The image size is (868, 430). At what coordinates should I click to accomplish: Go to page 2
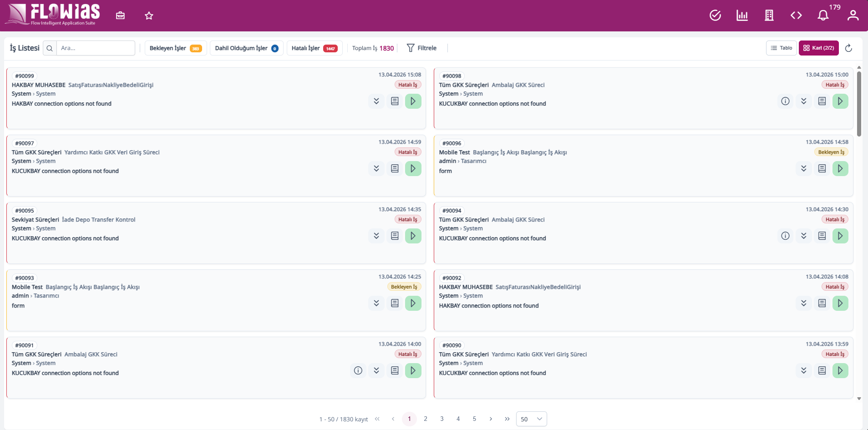(x=426, y=419)
